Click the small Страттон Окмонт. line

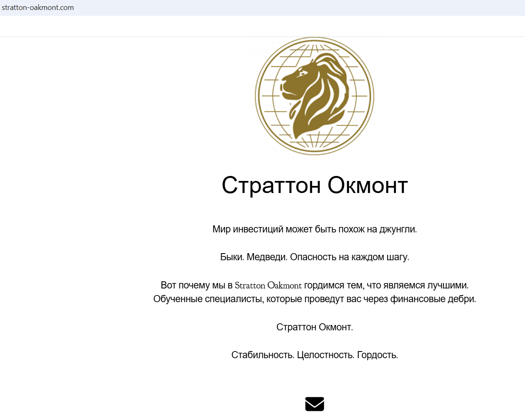click(x=314, y=327)
